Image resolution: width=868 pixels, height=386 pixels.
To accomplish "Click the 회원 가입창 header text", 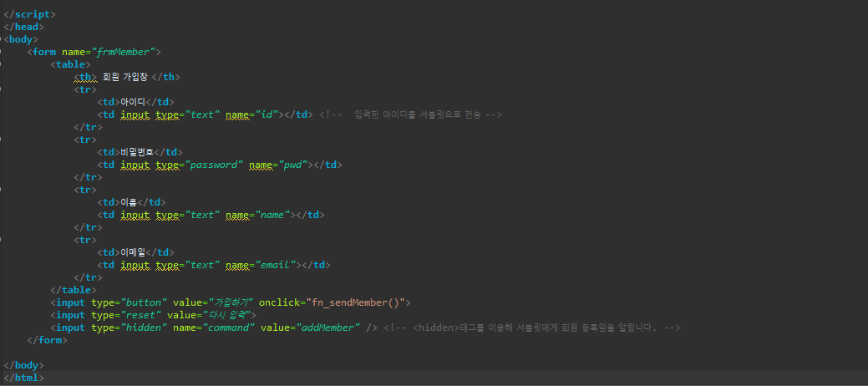I will 125,77.
